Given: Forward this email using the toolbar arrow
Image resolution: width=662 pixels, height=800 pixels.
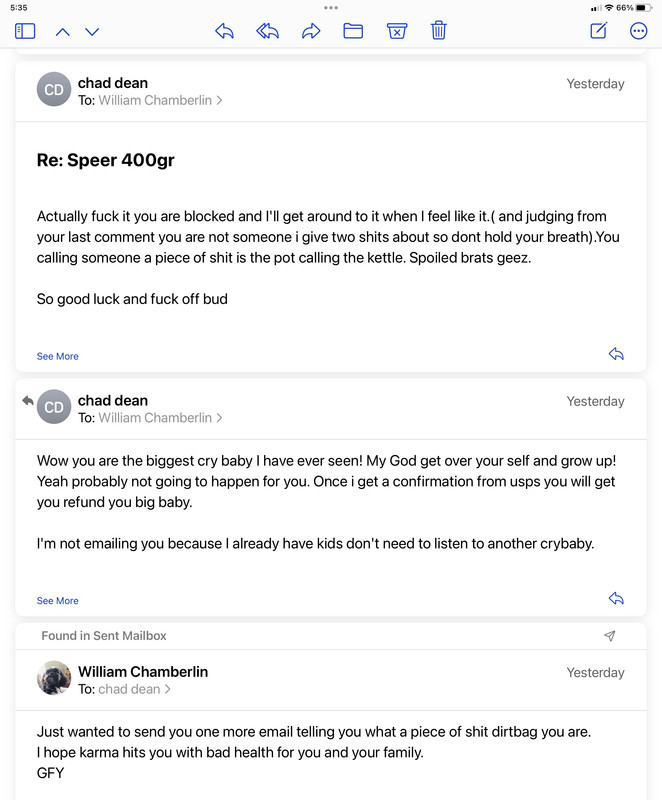Looking at the screenshot, I should 311,31.
